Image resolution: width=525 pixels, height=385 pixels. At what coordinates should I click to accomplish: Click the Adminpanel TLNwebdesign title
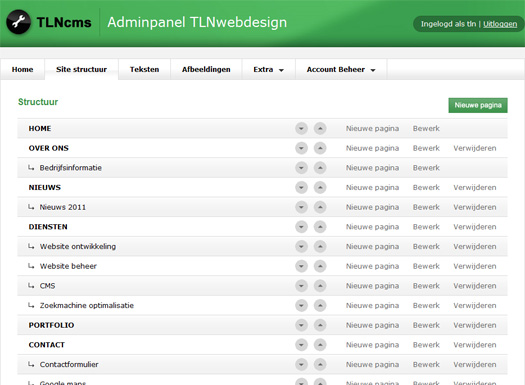pos(197,22)
